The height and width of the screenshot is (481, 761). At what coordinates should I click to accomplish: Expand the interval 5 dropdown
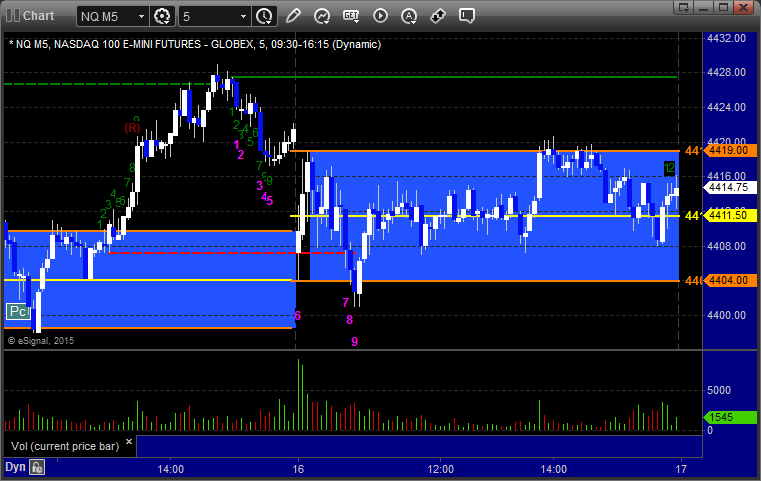click(244, 17)
